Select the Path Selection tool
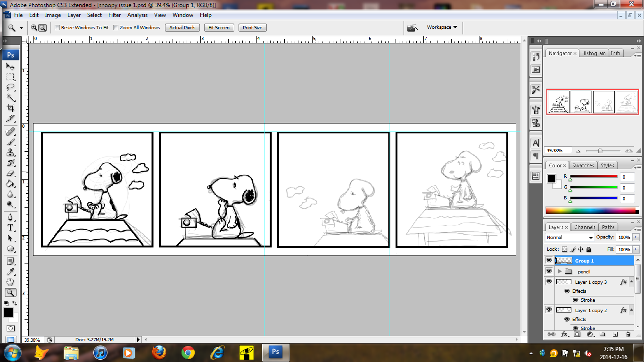 (x=10, y=238)
